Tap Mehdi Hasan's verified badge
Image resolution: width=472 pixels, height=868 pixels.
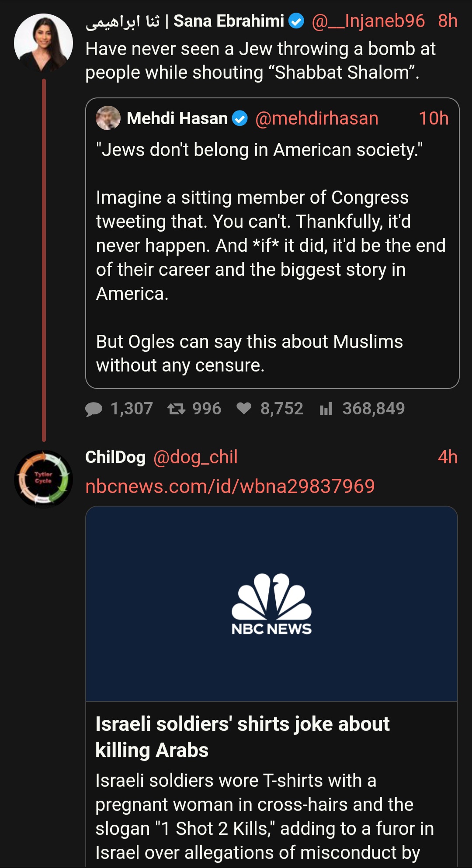pos(239,118)
